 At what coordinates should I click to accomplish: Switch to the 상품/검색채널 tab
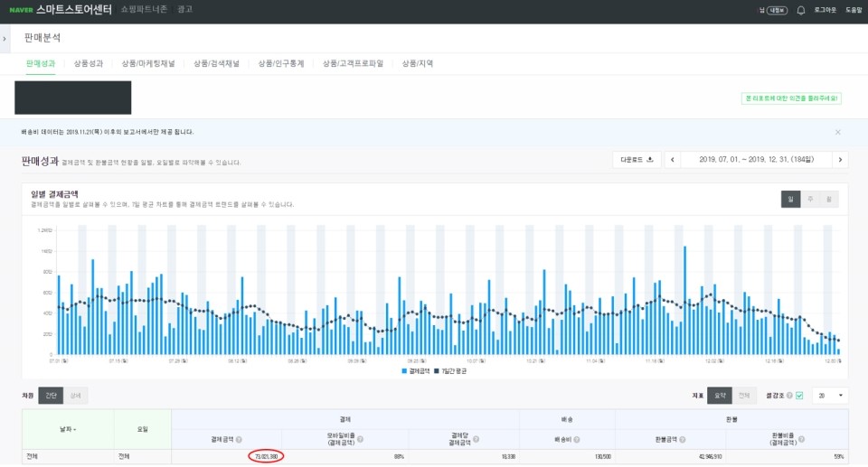tap(216, 63)
